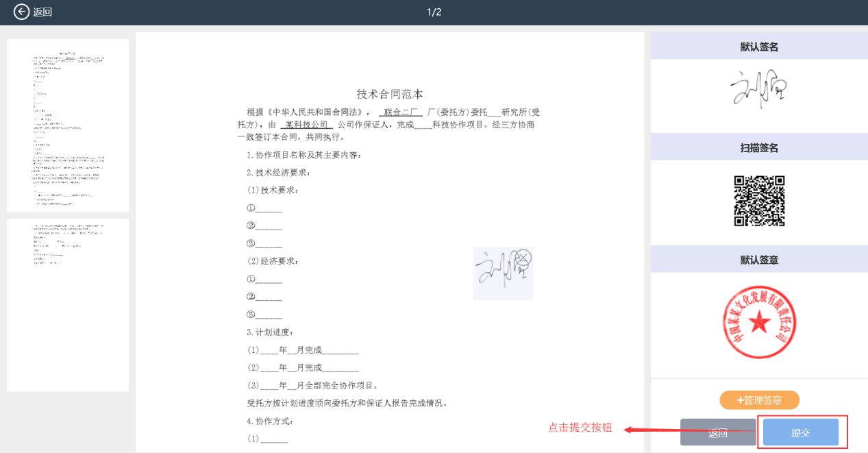The image size is (868, 453).
Task: Select the 默认签名 section header
Action: pyautogui.click(x=759, y=47)
